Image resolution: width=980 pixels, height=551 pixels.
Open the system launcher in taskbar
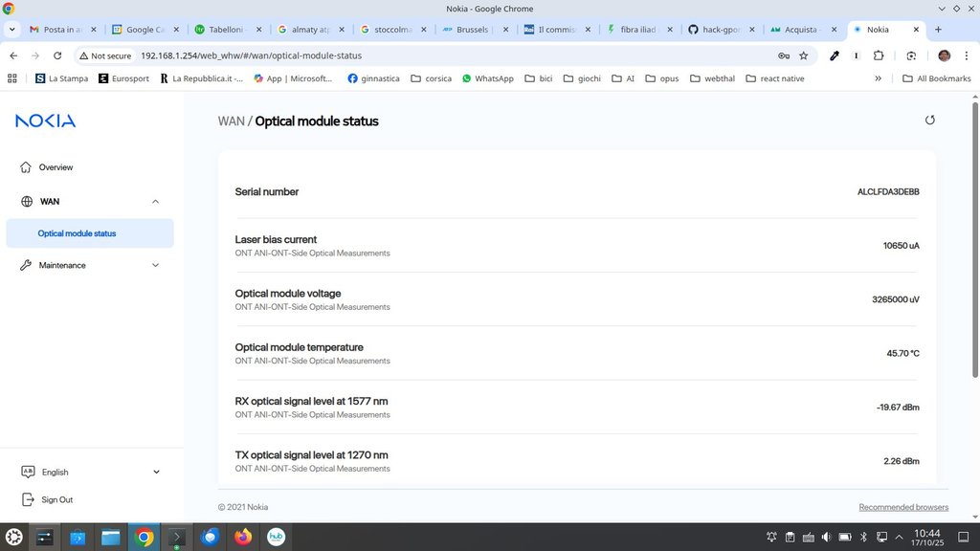click(x=13, y=537)
